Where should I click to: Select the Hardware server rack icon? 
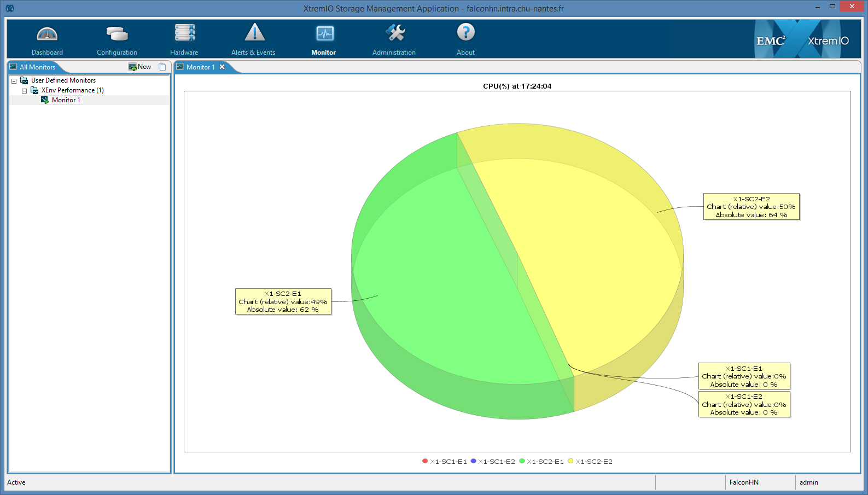184,33
